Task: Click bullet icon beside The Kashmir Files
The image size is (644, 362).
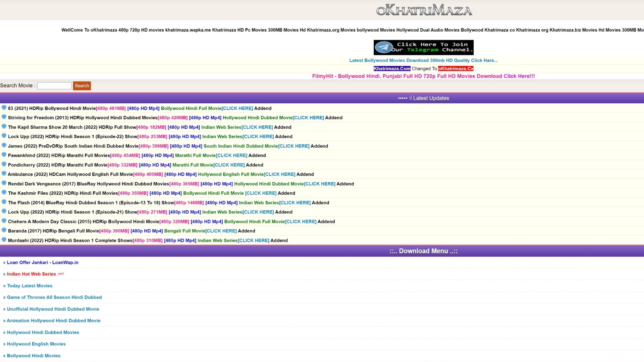Action: point(4,192)
